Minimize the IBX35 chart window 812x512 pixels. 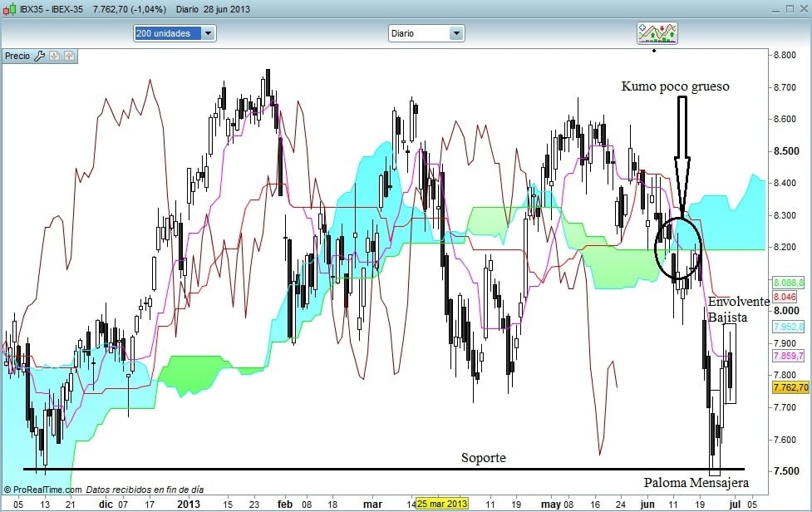tap(775, 10)
